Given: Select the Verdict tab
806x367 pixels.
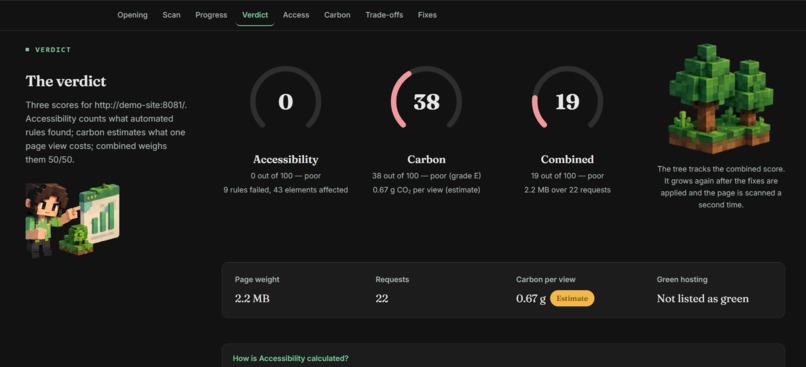Looking at the screenshot, I should tap(255, 15).
